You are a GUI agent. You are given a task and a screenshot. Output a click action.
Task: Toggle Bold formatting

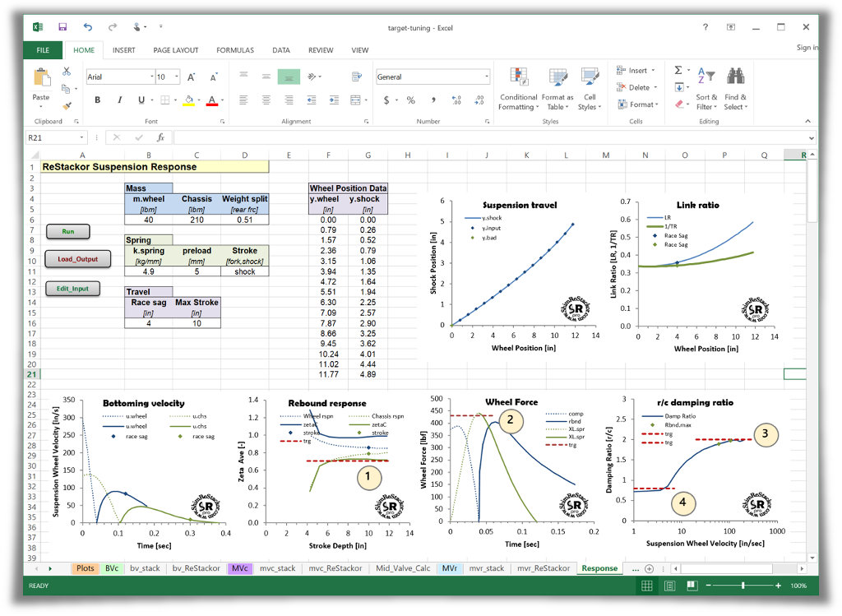point(97,100)
